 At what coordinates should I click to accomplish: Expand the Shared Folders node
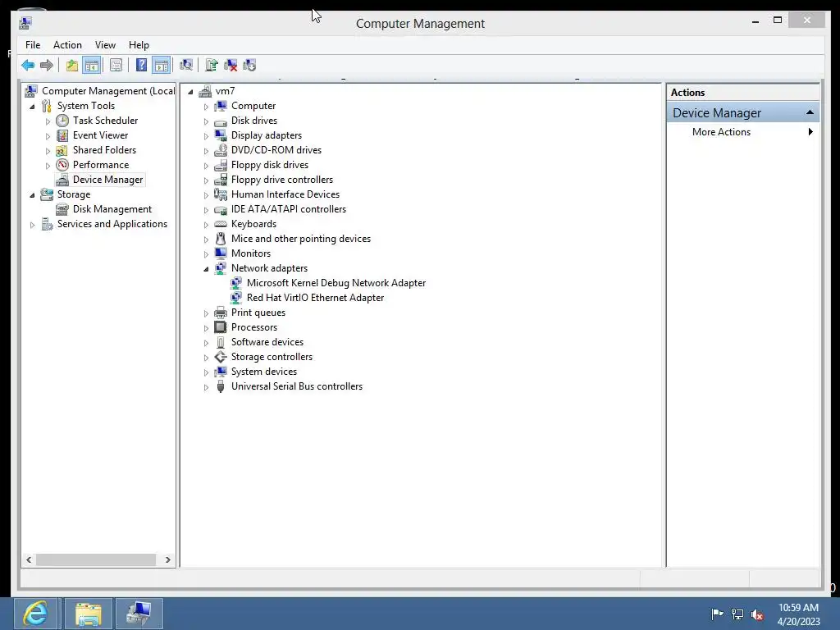coord(48,151)
